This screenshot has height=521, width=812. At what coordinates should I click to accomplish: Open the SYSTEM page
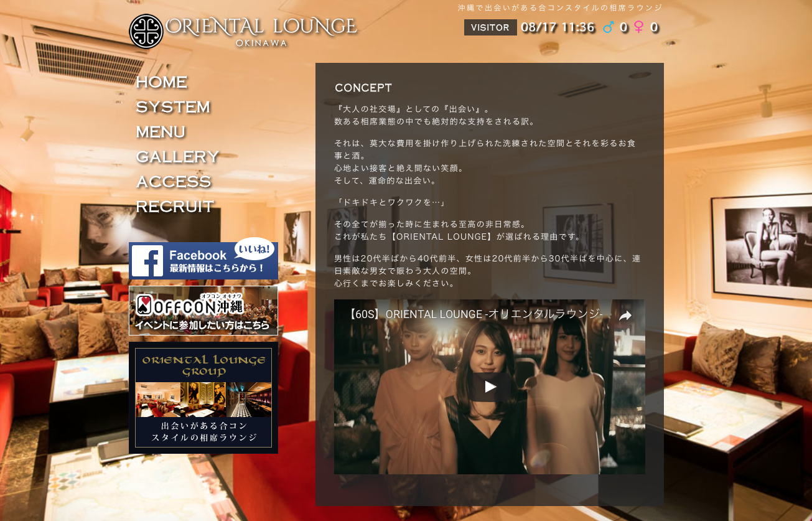tap(173, 107)
